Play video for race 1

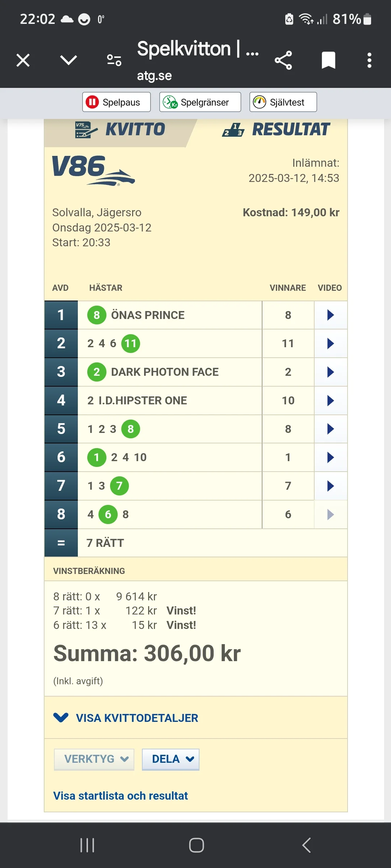(330, 315)
